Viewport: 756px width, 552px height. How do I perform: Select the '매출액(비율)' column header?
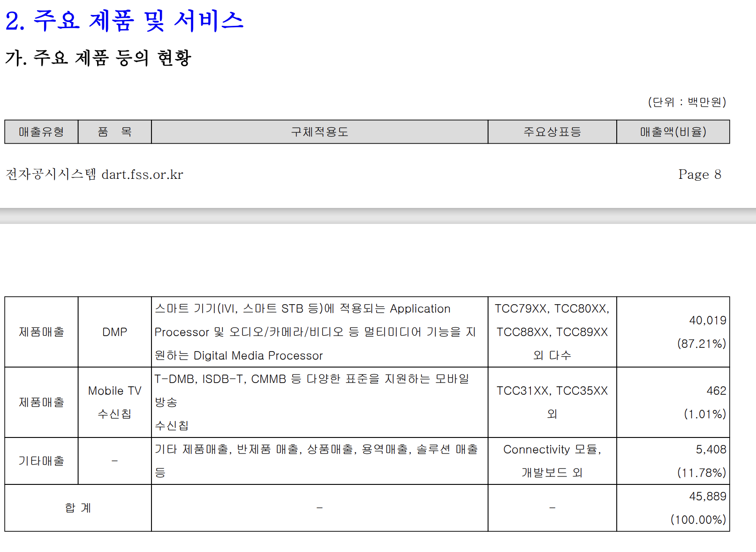point(673,132)
